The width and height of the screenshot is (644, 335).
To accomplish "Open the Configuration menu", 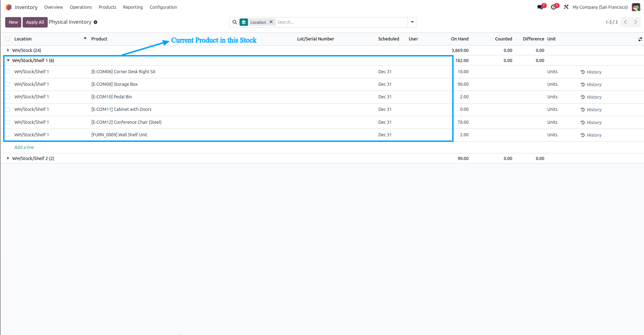I will pyautogui.click(x=163, y=7).
